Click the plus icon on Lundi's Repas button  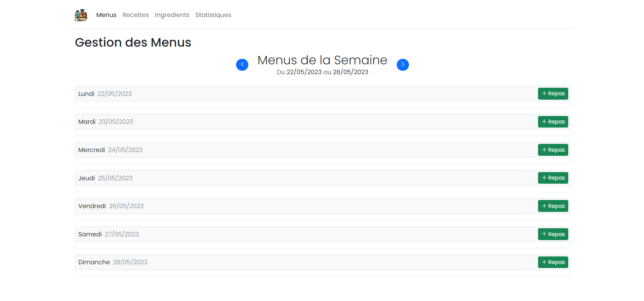(x=544, y=94)
